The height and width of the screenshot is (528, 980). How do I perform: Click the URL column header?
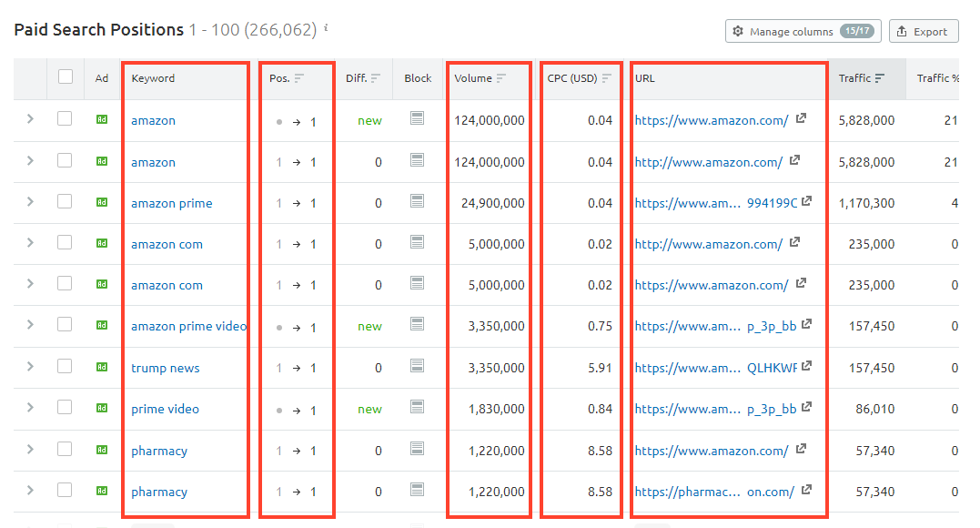(x=645, y=78)
